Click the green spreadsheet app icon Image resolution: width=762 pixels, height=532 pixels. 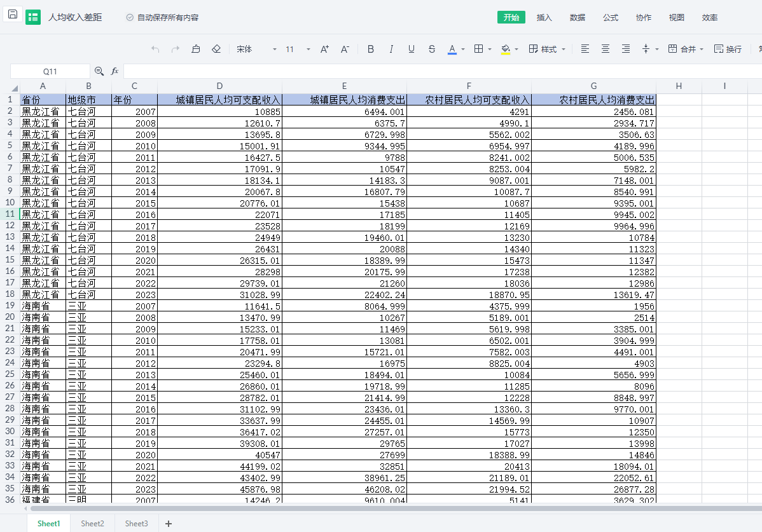tap(33, 17)
